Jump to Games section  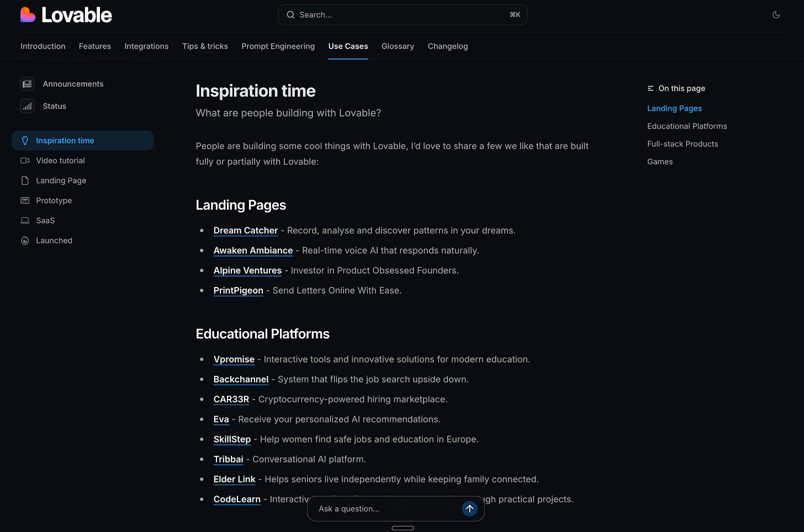(660, 162)
